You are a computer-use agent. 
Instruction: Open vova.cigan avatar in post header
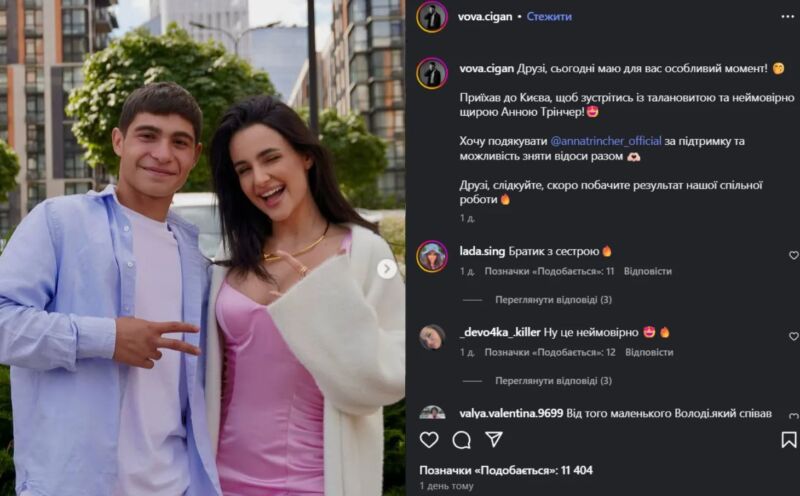432,17
